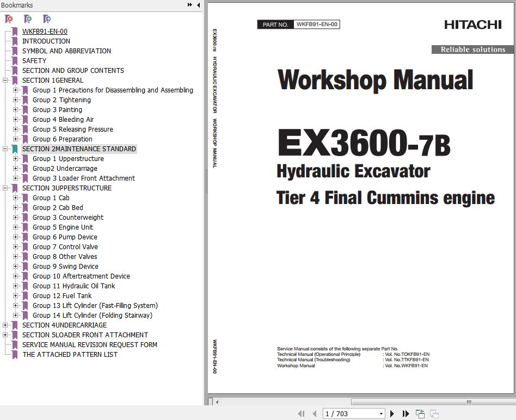Click the delete bookmark icon
Image resolution: width=516 pixels, height=420 pixels.
coord(9,19)
